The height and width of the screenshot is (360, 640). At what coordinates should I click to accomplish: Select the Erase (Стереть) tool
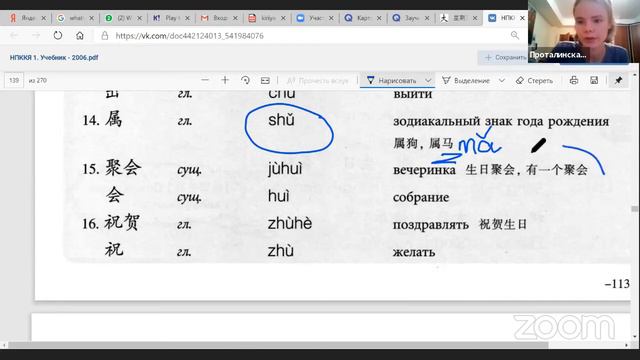[x=534, y=81]
